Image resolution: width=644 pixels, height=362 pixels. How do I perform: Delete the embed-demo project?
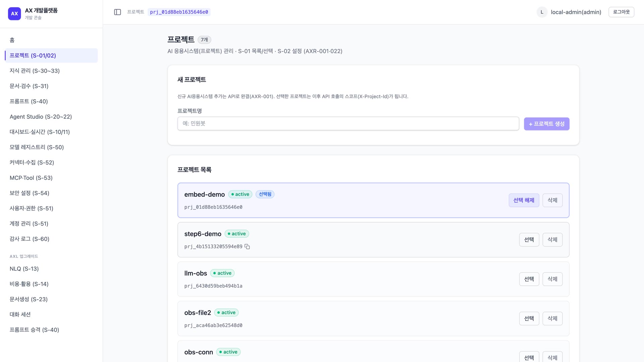[x=552, y=200]
